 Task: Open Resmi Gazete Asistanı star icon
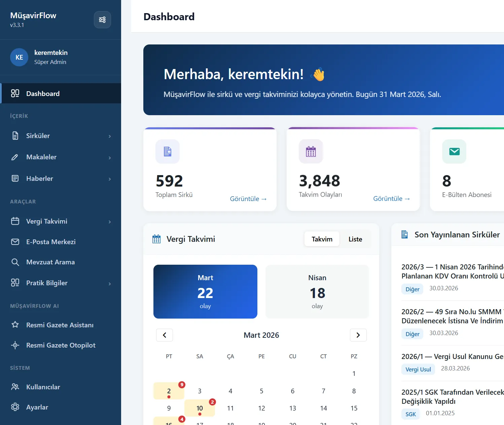(x=15, y=325)
